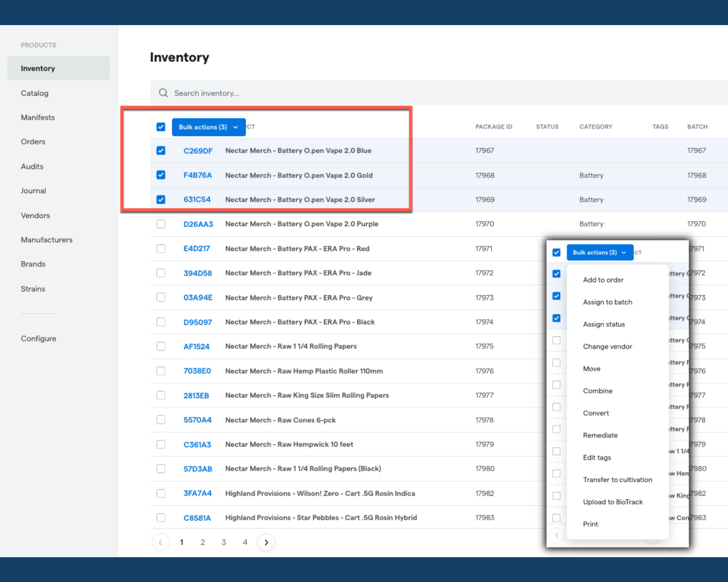
Task: Open the E4D217 package details
Action: pyautogui.click(x=197, y=248)
